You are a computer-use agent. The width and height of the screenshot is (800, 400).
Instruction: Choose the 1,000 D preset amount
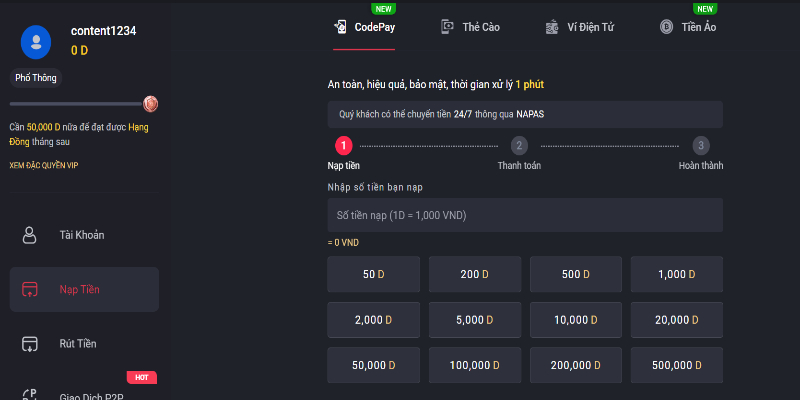[x=677, y=274]
